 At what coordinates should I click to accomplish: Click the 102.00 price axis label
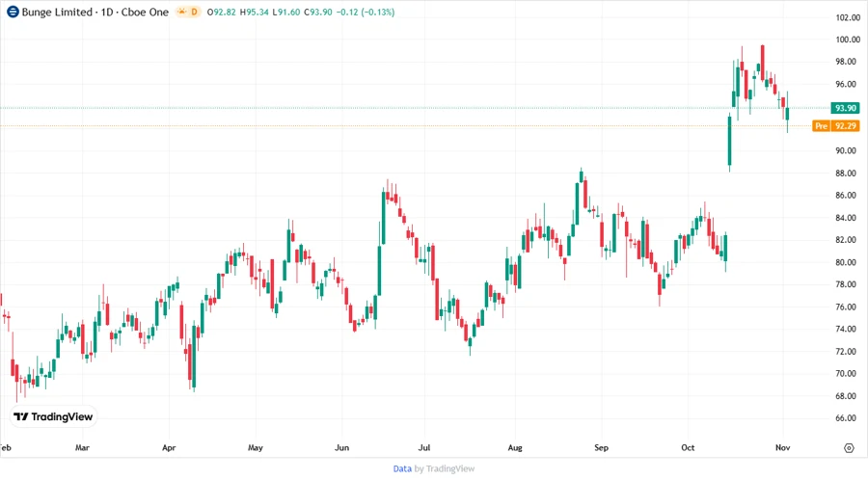coord(848,17)
